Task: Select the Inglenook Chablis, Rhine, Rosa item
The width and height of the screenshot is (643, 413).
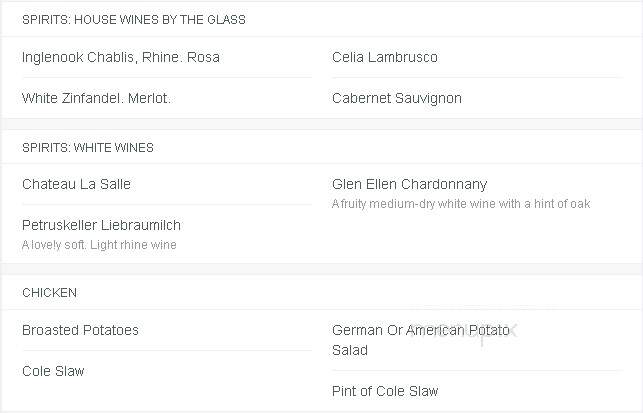Action: coord(121,57)
